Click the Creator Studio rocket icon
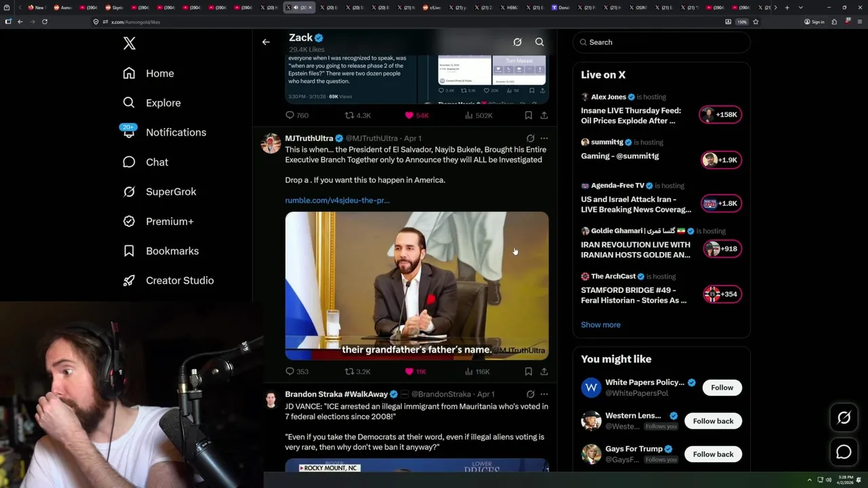The height and width of the screenshot is (488, 868). (x=129, y=281)
